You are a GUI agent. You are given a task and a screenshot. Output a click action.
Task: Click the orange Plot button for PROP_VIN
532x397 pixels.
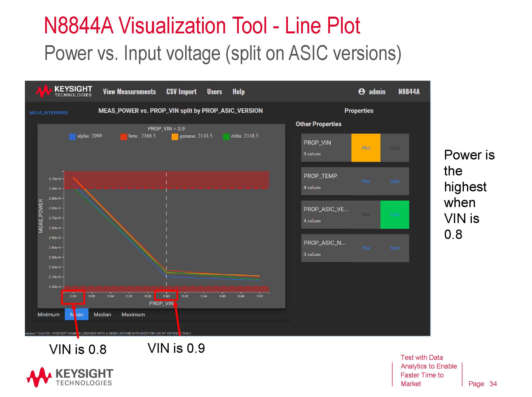click(366, 148)
